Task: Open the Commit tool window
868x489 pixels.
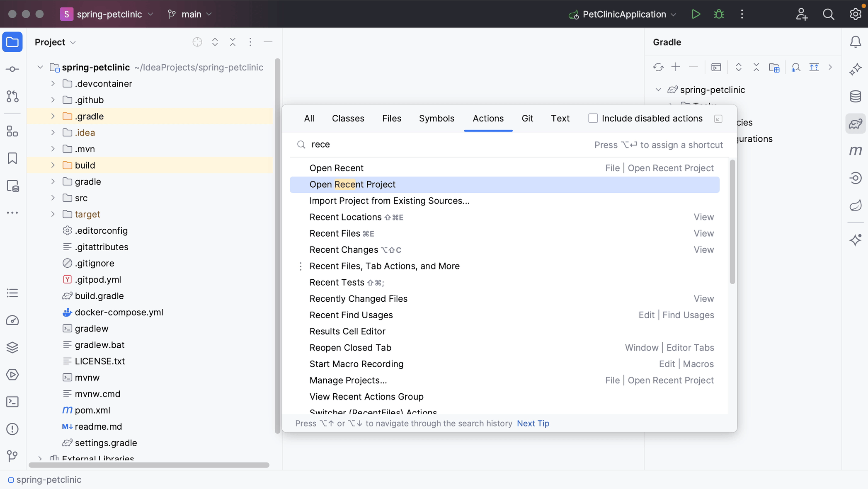Action: coord(12,69)
